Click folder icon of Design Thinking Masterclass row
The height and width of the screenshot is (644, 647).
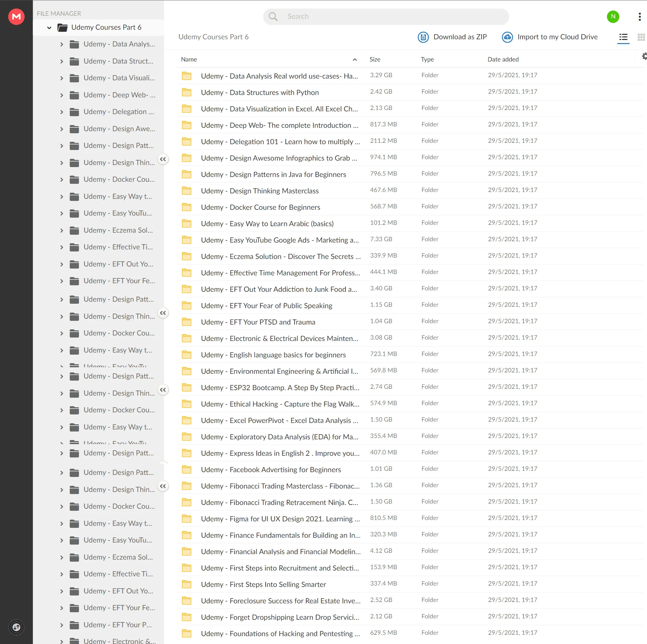[187, 191]
